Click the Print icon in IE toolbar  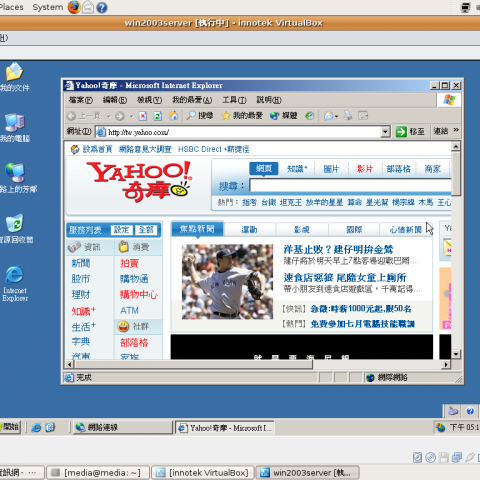[x=348, y=116]
